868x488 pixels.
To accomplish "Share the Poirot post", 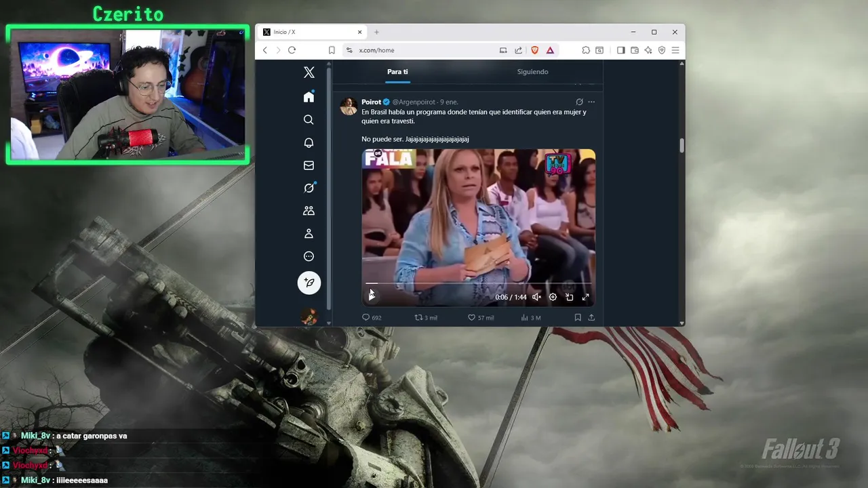I will pyautogui.click(x=591, y=317).
